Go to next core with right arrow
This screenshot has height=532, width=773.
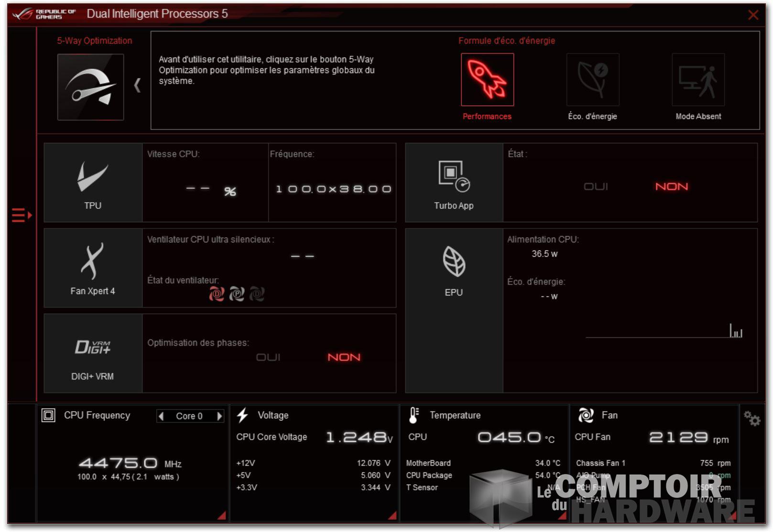pyautogui.click(x=219, y=416)
